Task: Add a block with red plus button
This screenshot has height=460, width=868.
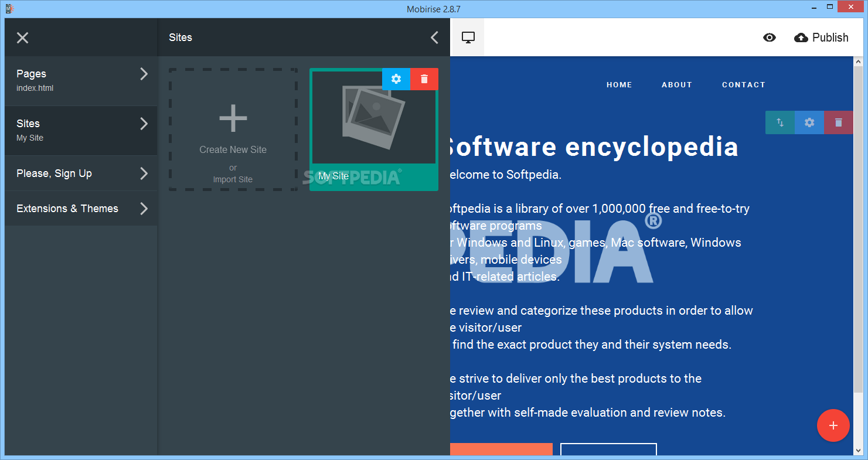Action: tap(833, 425)
